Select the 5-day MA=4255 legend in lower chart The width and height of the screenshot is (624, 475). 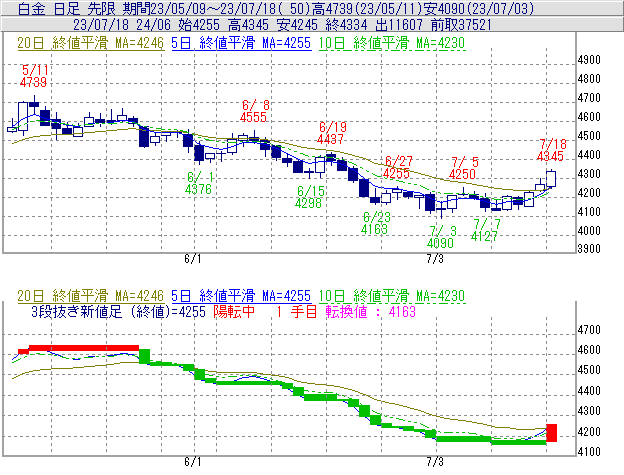[x=241, y=296]
